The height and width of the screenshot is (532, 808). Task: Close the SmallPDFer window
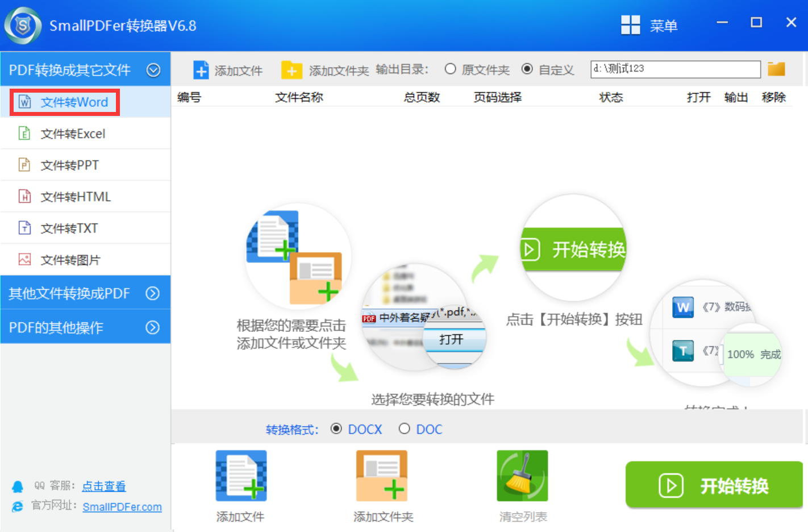pyautogui.click(x=791, y=23)
